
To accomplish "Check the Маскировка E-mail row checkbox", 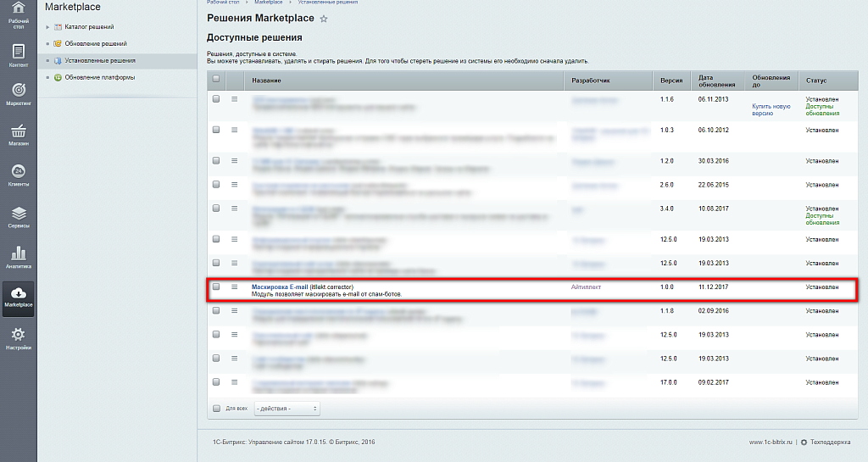I will click(216, 287).
